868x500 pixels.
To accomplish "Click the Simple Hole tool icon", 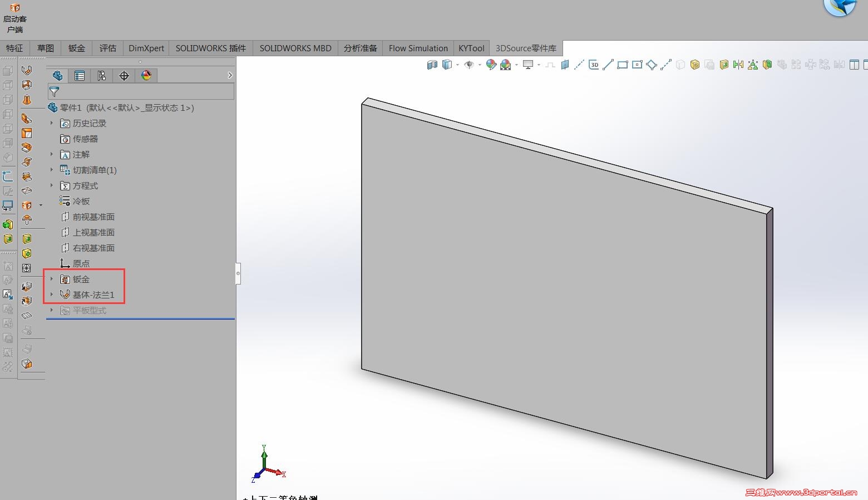I will click(x=27, y=253).
